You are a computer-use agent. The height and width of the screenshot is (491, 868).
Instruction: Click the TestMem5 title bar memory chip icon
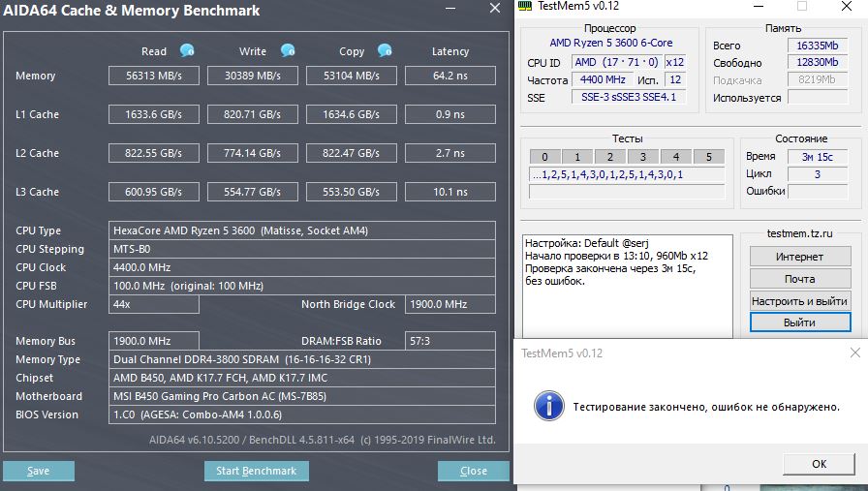coord(525,6)
